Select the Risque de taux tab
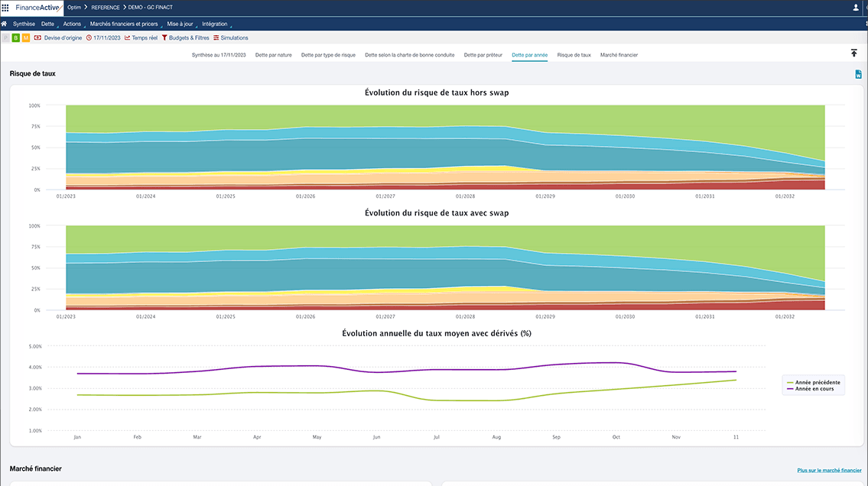The width and height of the screenshot is (868, 486). [x=574, y=55]
